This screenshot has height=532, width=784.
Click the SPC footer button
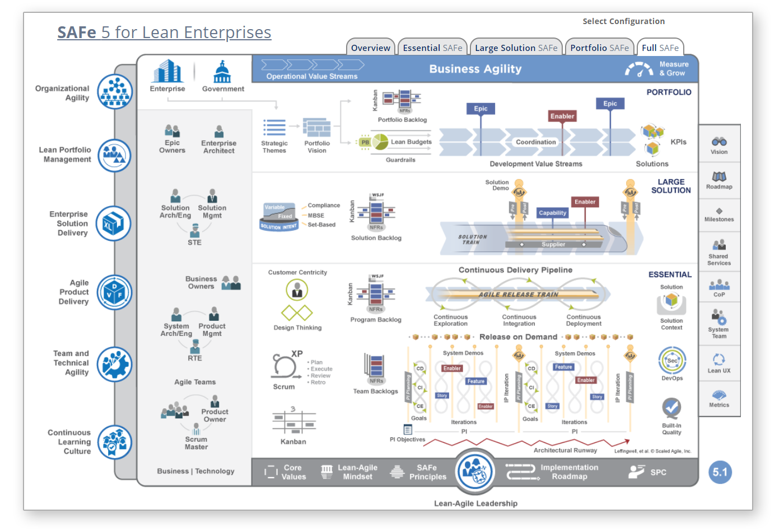click(647, 472)
